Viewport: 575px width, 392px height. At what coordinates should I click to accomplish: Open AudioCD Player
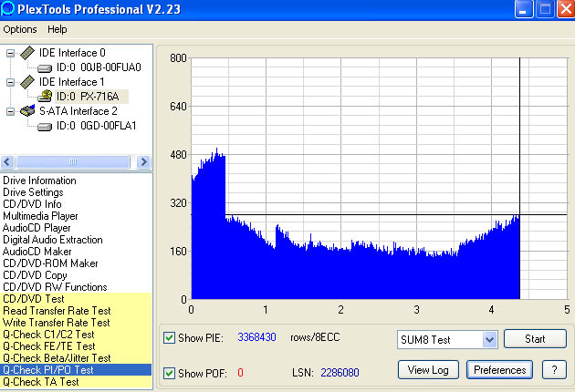point(37,228)
